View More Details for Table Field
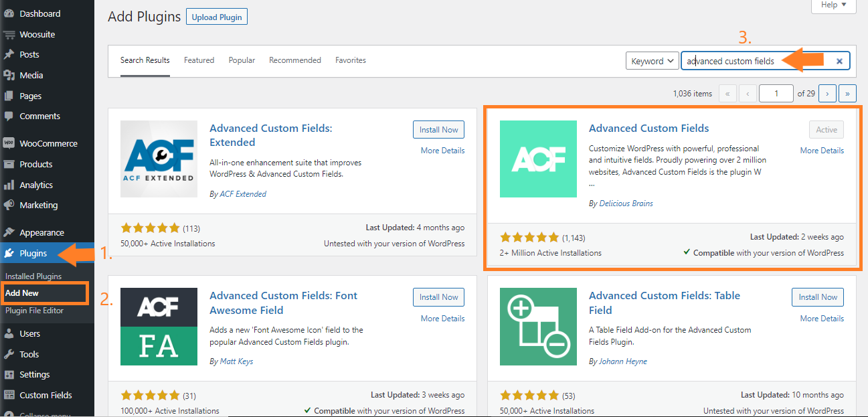 click(822, 319)
